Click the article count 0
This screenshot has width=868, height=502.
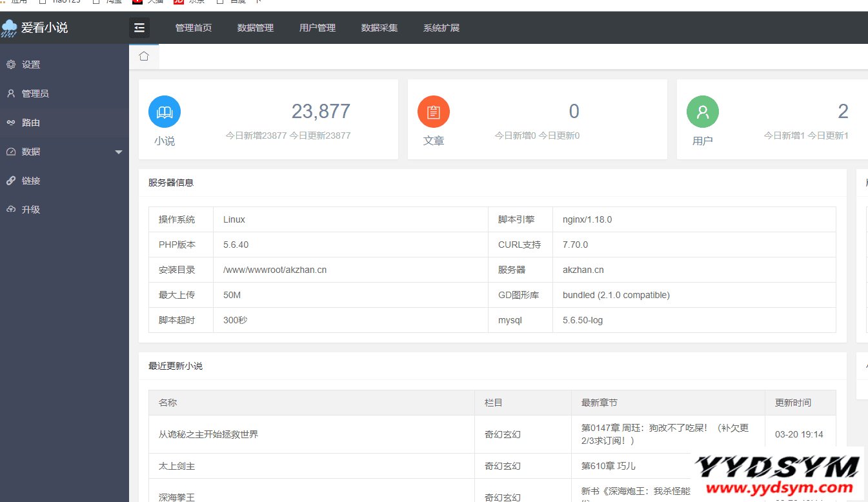click(574, 112)
